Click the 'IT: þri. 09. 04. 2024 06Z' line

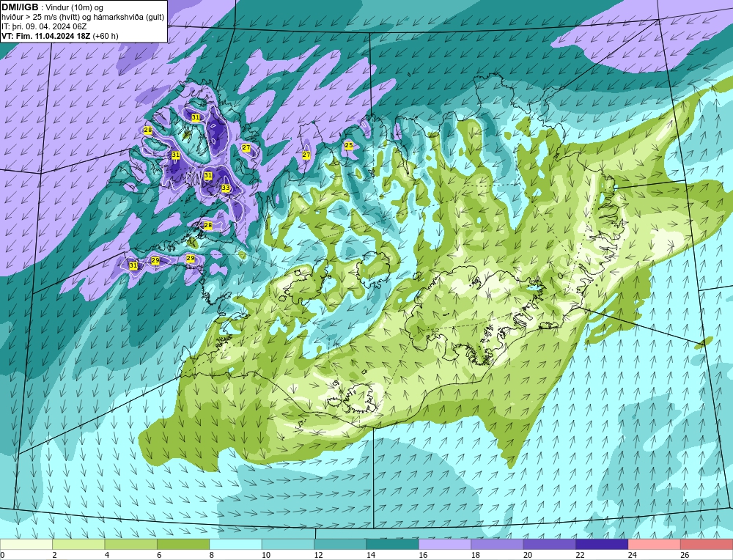44,26
